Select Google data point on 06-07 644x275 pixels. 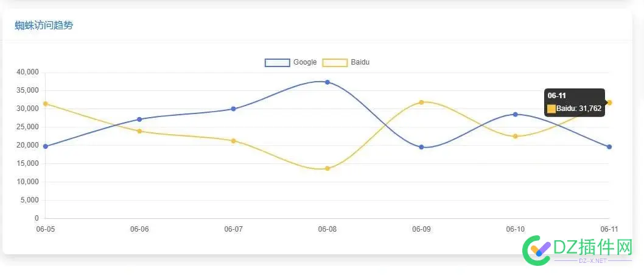[234, 109]
